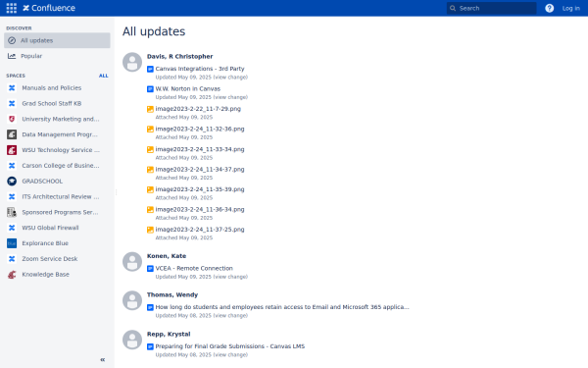Open Preparing for Final Grade Submissions page
The image size is (588, 368).
230,346
